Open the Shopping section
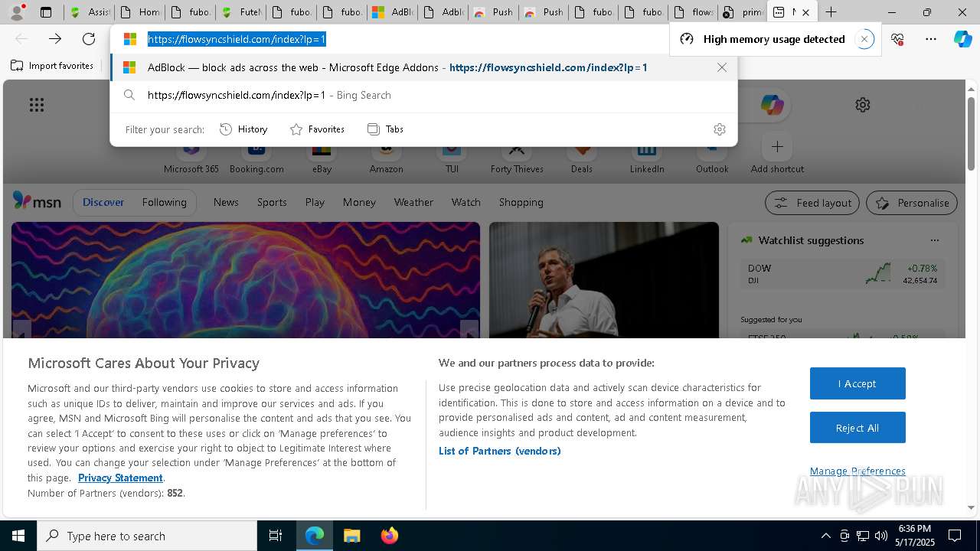This screenshot has width=980, height=551. pos(521,202)
